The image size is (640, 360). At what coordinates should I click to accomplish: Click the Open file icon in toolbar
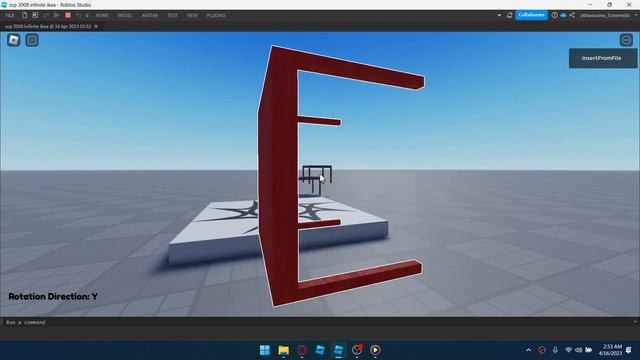[x=35, y=15]
